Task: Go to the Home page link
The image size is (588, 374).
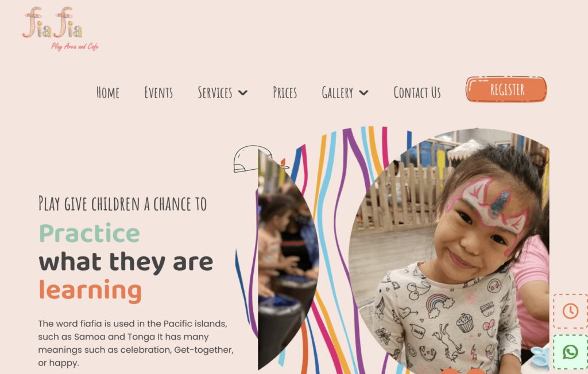Action: coord(107,92)
